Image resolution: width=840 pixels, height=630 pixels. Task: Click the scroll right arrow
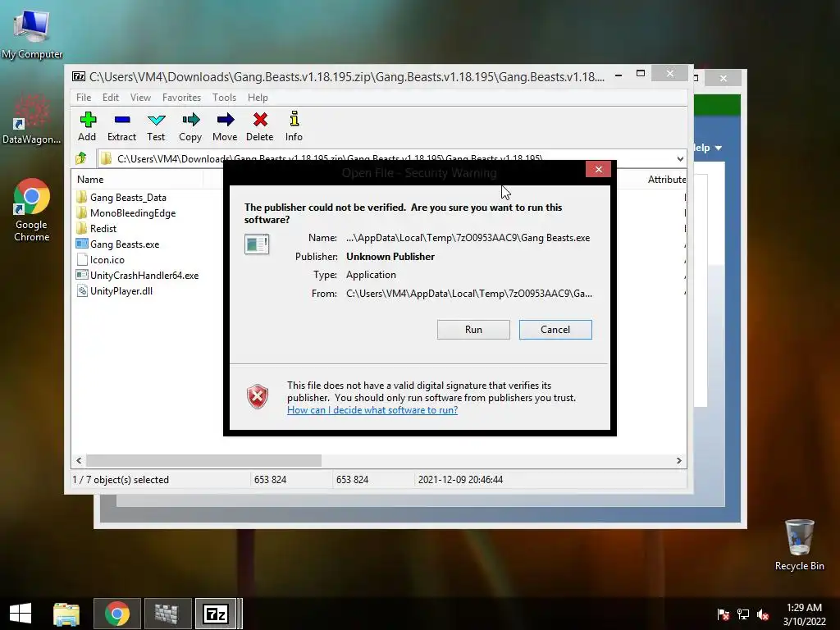point(678,461)
